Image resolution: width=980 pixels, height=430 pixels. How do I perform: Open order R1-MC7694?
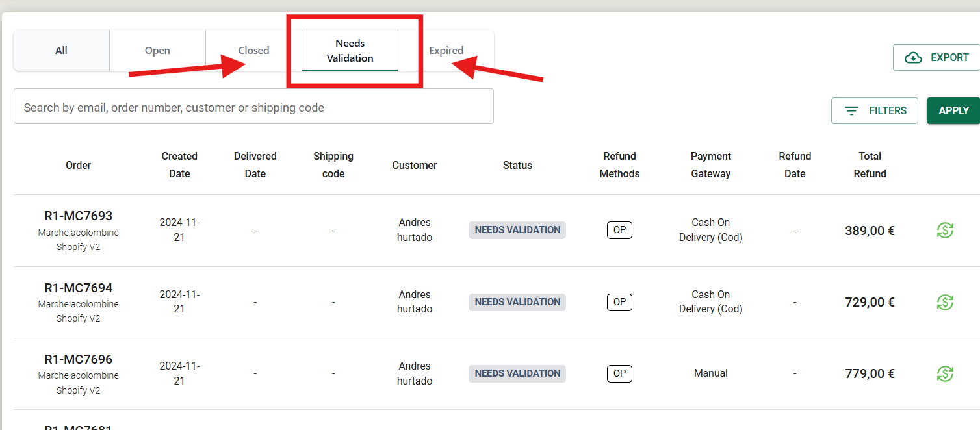pyautogui.click(x=78, y=288)
